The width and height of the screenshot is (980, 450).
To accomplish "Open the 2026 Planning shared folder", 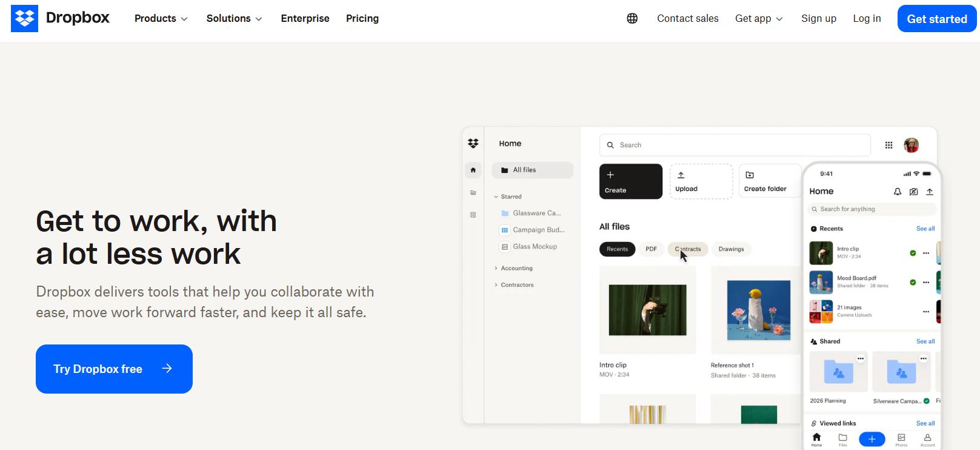I will click(x=839, y=371).
